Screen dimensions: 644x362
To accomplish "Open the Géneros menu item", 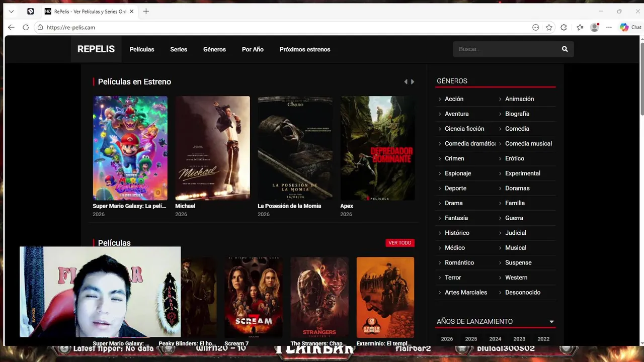I will point(214,49).
